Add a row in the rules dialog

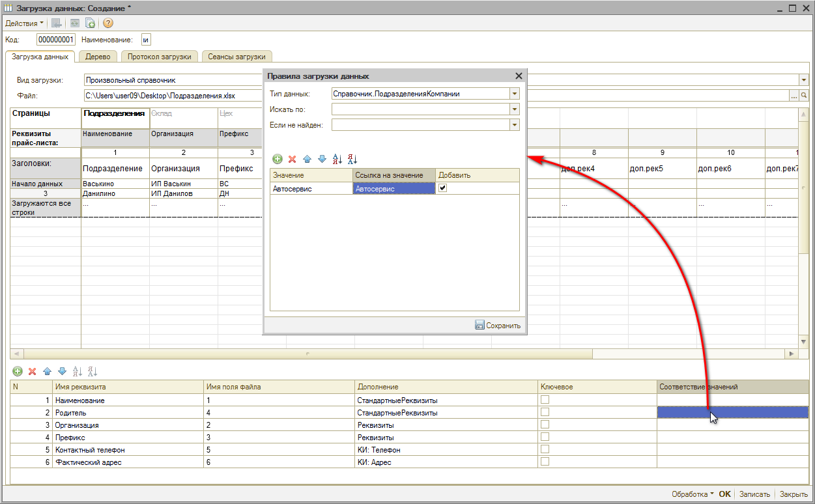click(x=278, y=159)
